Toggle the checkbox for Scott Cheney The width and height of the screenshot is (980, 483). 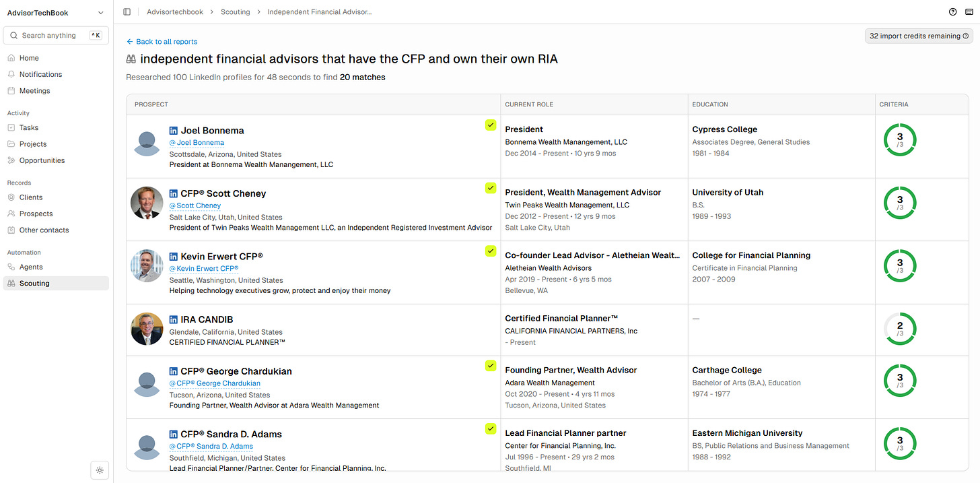491,188
